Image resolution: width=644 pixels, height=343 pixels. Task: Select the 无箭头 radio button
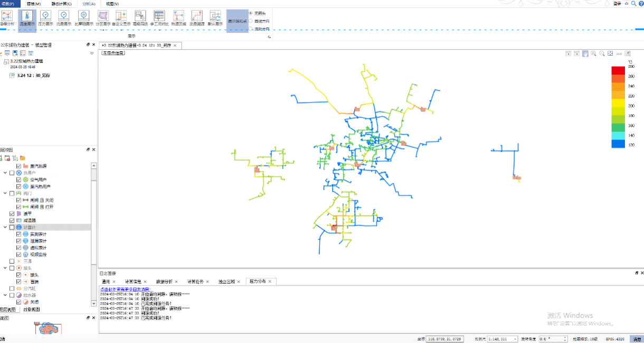point(251,13)
